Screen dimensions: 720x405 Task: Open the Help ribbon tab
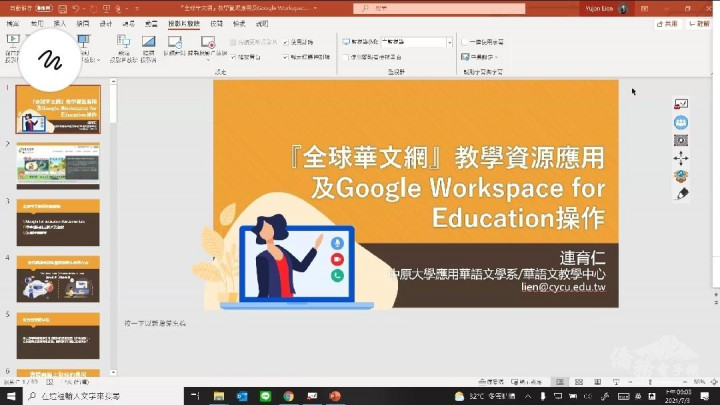pos(262,23)
